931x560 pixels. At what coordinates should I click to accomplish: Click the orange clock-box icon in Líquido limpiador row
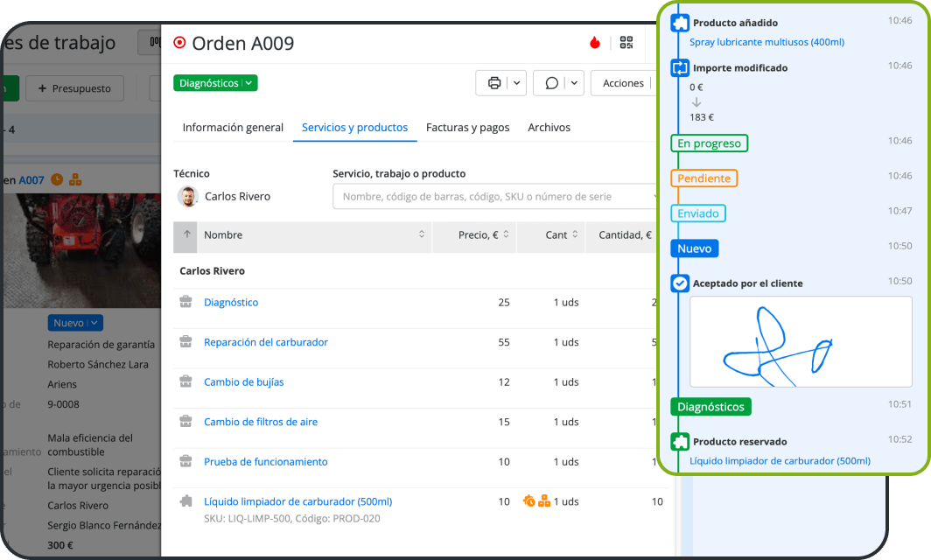click(x=529, y=500)
